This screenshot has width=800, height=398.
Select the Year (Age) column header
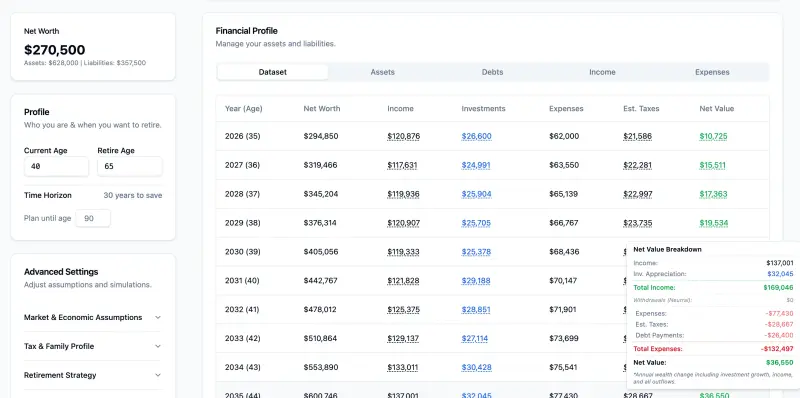point(243,108)
